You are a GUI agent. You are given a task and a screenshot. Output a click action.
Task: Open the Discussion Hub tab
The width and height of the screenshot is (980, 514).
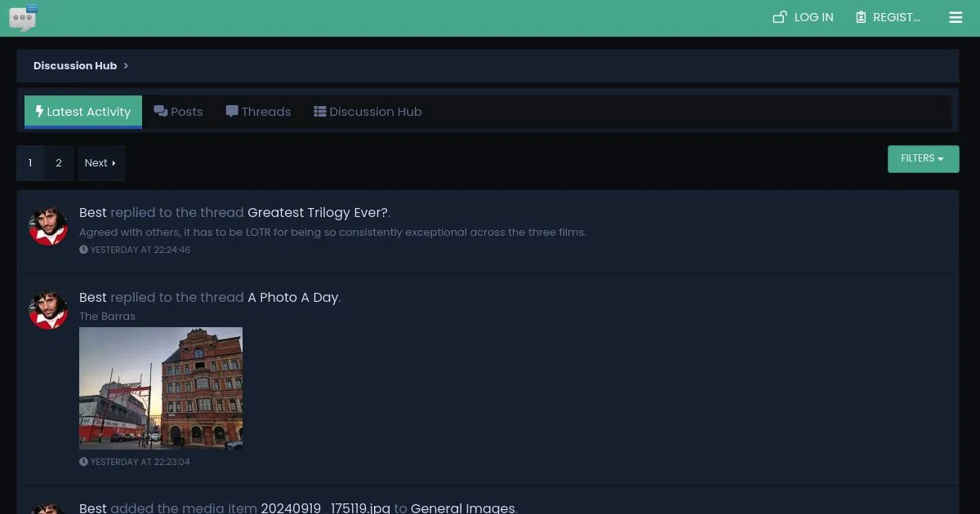pos(367,112)
